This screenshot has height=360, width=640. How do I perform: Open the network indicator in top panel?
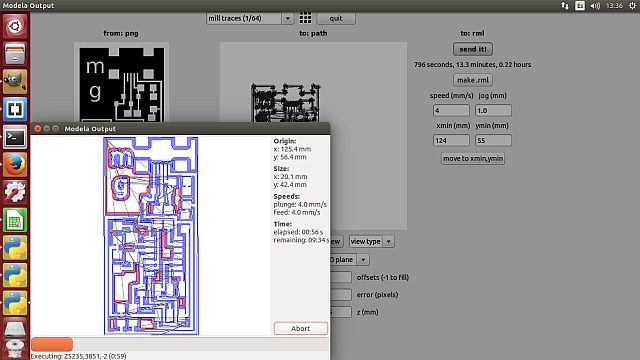click(x=565, y=6)
